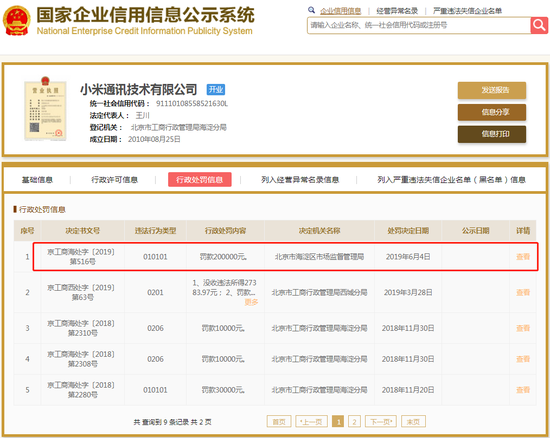This screenshot has width=550, height=438.
Task: Go to page 2 in pagination
Action: (354, 422)
